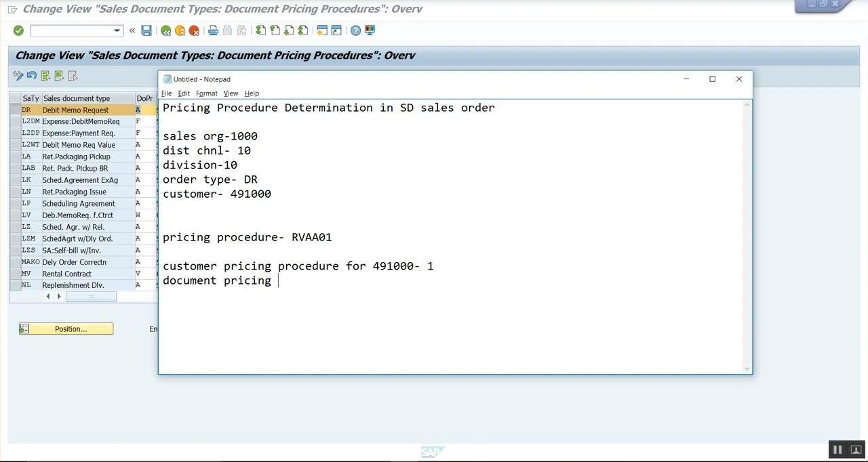Open the SAP command field dropdown
The width and height of the screenshot is (868, 462).
(x=117, y=30)
